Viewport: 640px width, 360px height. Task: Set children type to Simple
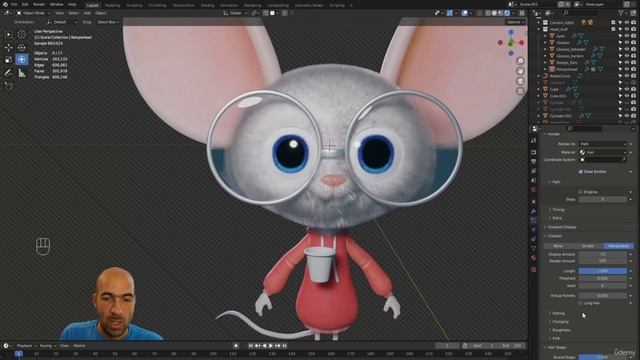tap(588, 246)
